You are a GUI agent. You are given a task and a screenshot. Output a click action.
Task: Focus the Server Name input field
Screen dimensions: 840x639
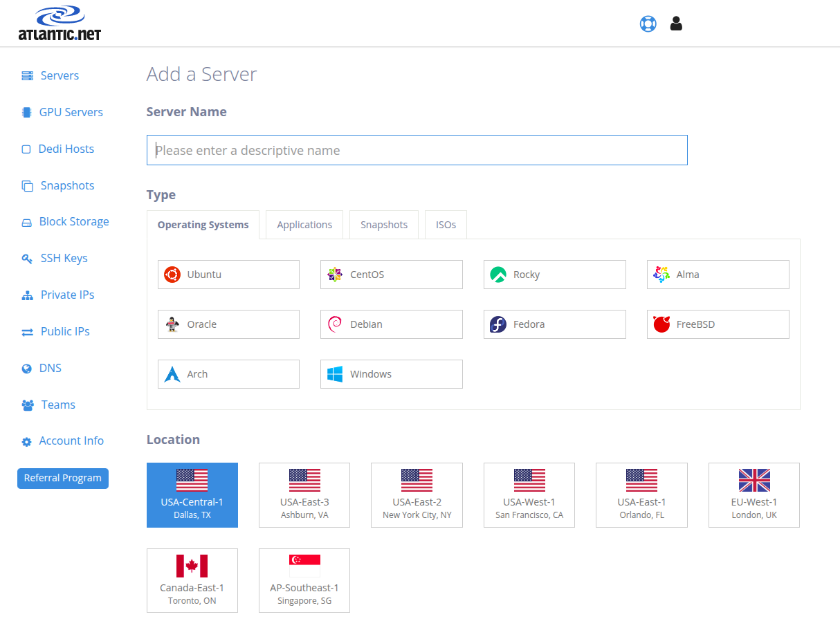tap(417, 150)
